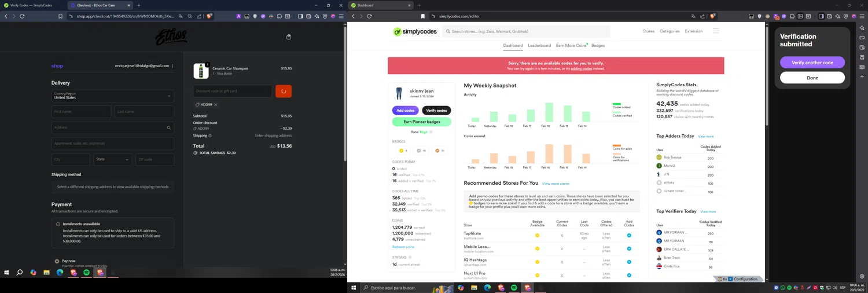The image size is (868, 293).
Task: Add codes for IQ Hashtags with plus icon
Action: point(629,262)
